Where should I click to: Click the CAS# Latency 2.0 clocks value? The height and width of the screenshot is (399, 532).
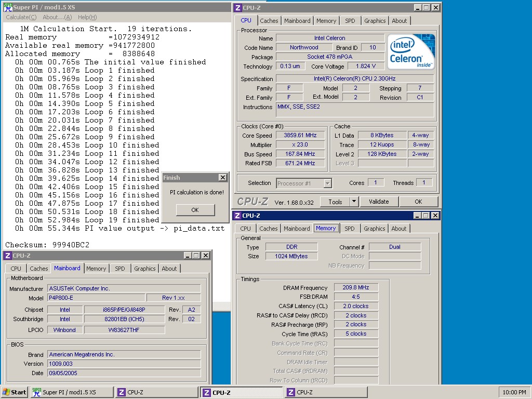click(356, 306)
